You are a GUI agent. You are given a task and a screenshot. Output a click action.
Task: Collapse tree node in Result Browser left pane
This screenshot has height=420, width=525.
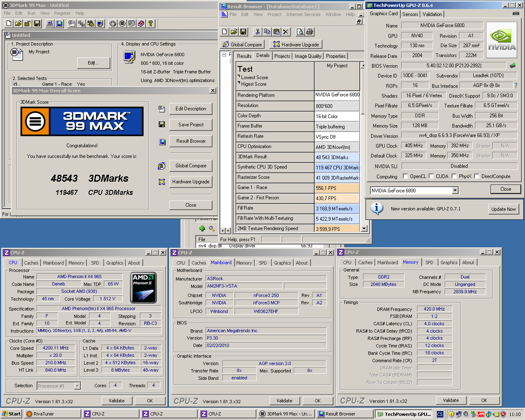(224, 55)
